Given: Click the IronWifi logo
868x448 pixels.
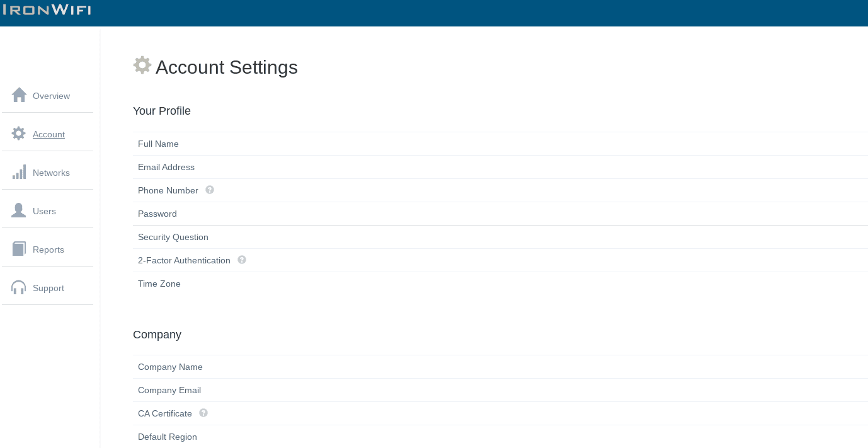Looking at the screenshot, I should click(x=47, y=9).
